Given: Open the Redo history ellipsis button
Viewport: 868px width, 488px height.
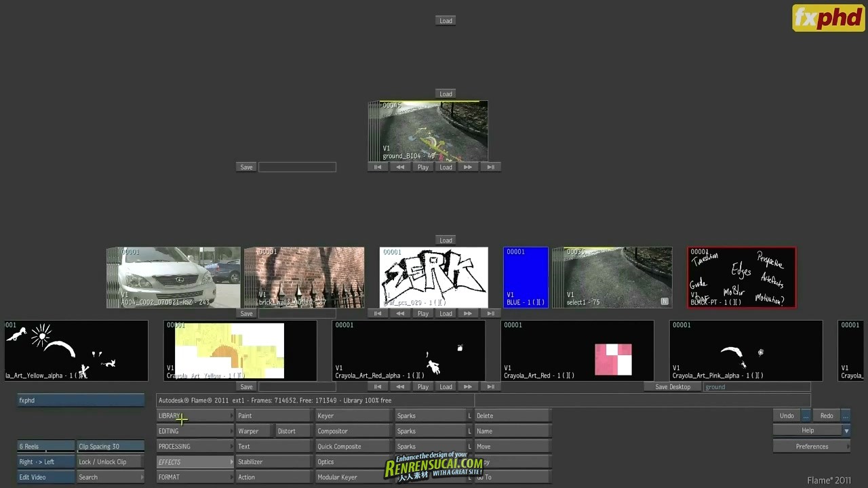Looking at the screenshot, I should (845, 415).
